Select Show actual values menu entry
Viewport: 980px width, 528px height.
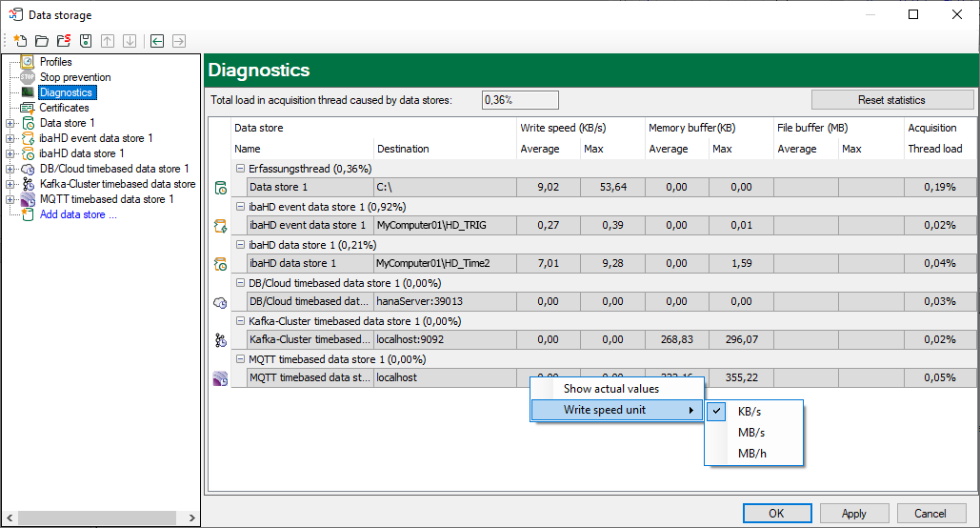(610, 389)
